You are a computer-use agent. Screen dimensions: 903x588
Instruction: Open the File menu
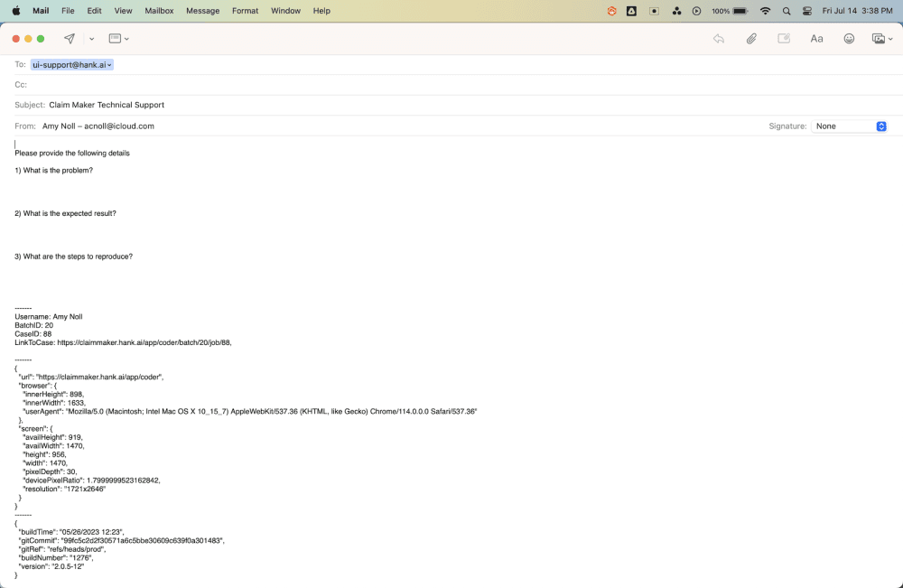(x=68, y=10)
